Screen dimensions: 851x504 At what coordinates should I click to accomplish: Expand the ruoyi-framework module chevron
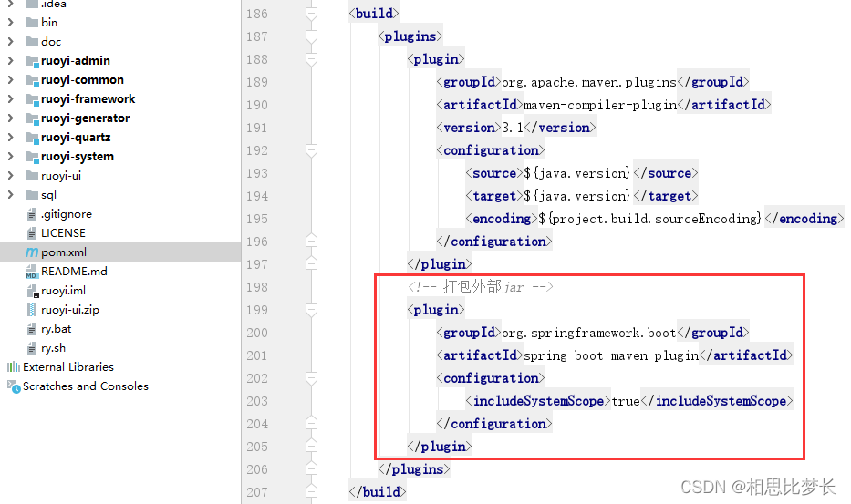point(10,98)
